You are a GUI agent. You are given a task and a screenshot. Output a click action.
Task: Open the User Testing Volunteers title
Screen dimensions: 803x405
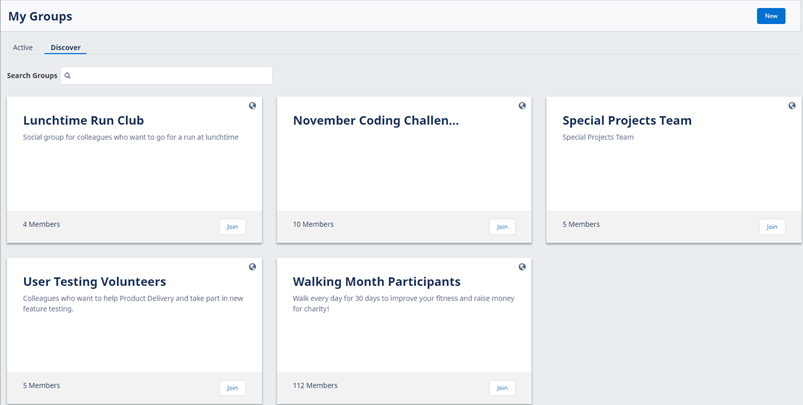pyautogui.click(x=94, y=282)
